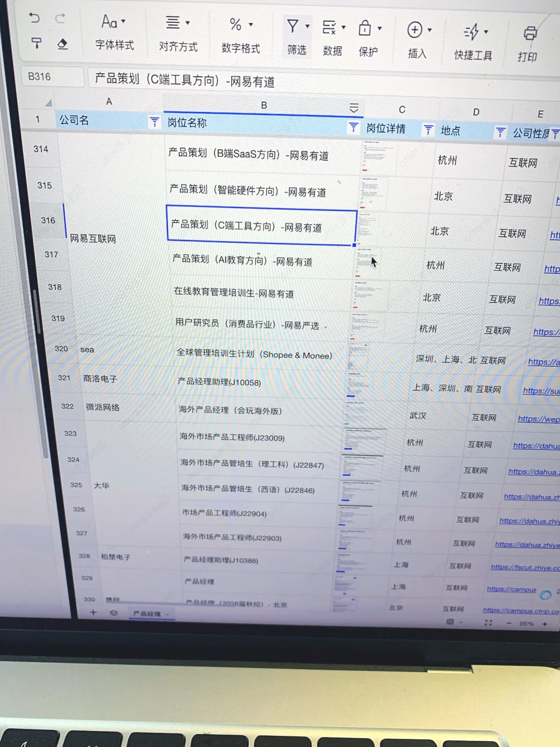
Task: Click the undo arrow icon
Action: 34,18
